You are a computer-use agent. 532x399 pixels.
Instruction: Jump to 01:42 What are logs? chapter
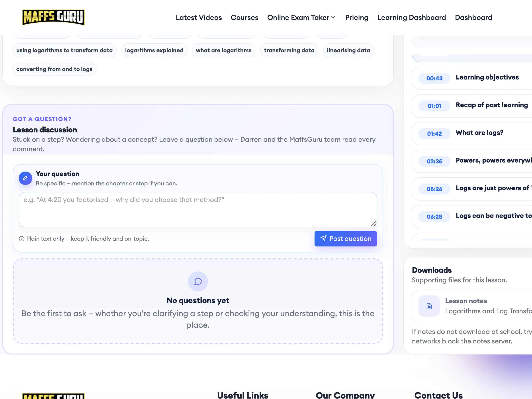(472, 134)
